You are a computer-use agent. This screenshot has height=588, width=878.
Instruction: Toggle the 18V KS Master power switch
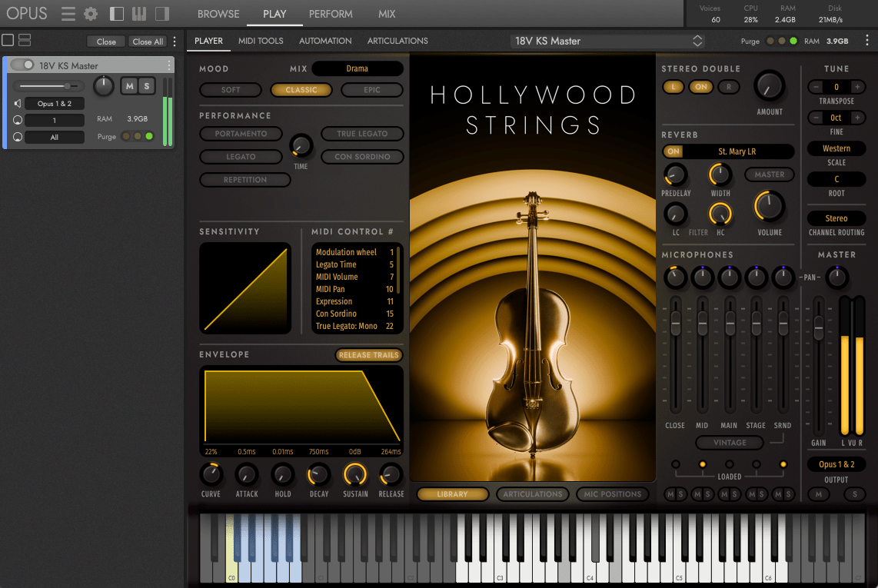[x=22, y=65]
